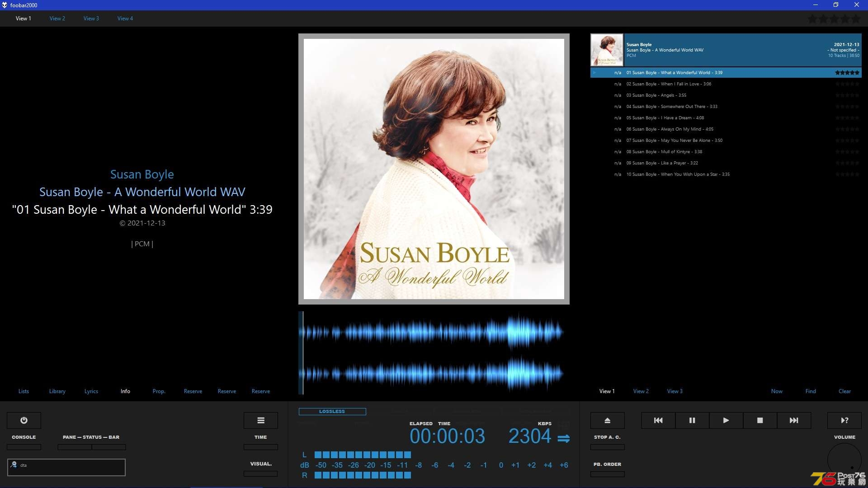Stop playback with the stop button

pos(760,420)
